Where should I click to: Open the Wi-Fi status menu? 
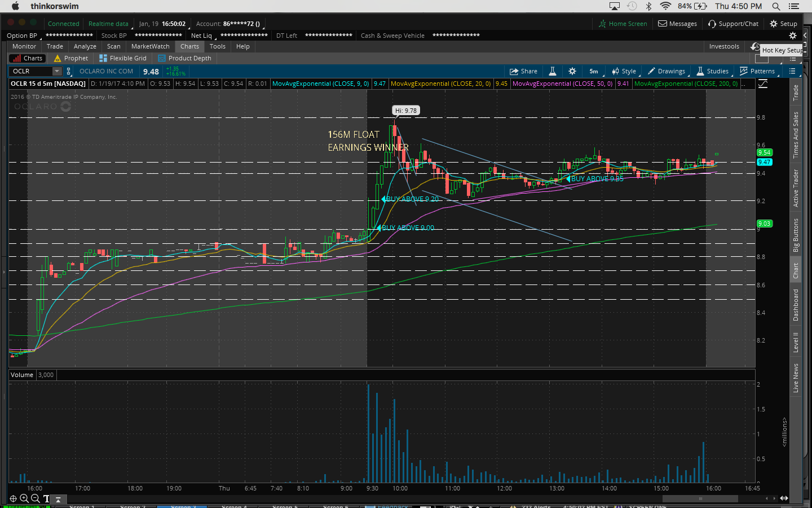[x=665, y=6]
